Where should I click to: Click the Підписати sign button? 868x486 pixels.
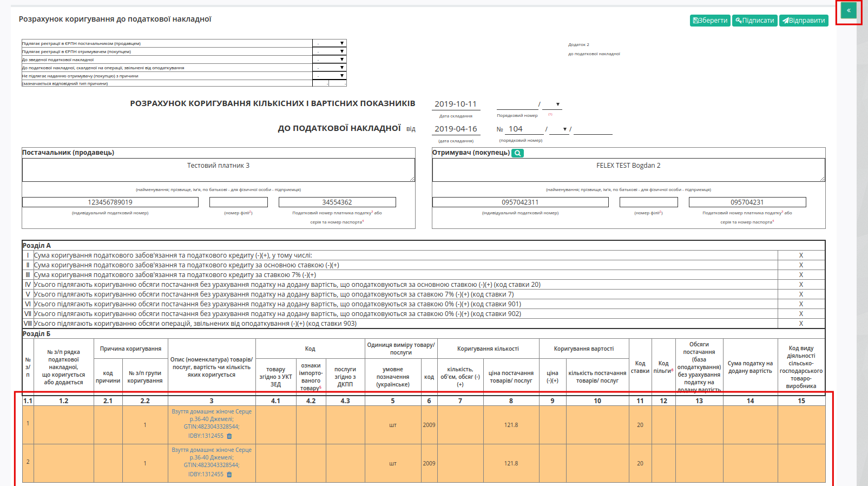pyautogui.click(x=755, y=21)
